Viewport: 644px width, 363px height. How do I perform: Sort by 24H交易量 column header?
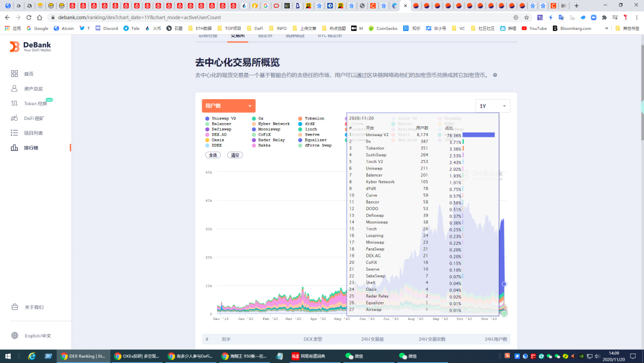click(x=372, y=339)
